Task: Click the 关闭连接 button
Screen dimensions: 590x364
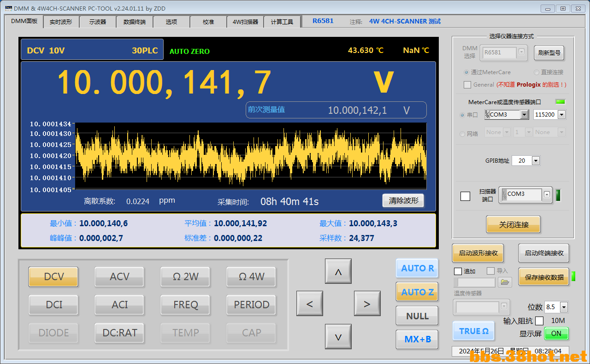Action: (x=513, y=225)
